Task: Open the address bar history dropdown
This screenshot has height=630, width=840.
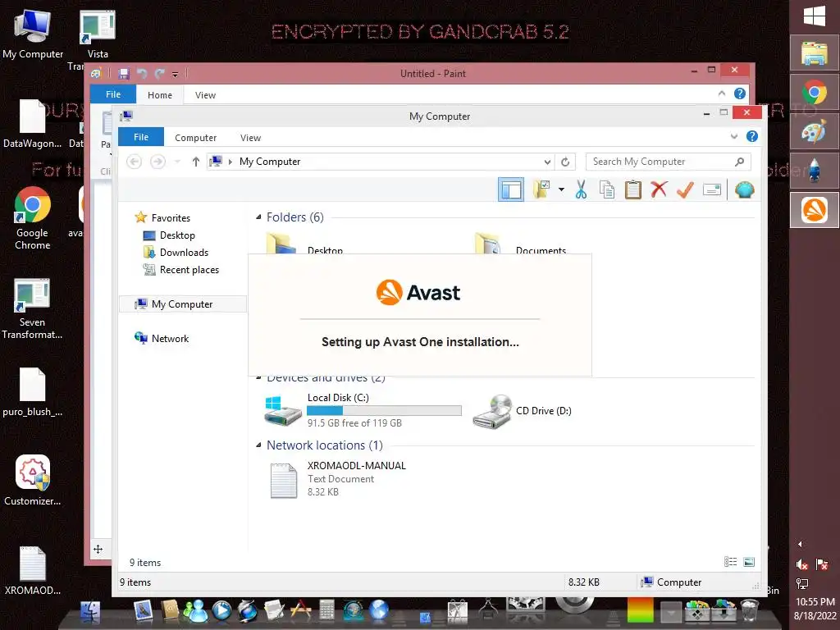Action: (547, 162)
